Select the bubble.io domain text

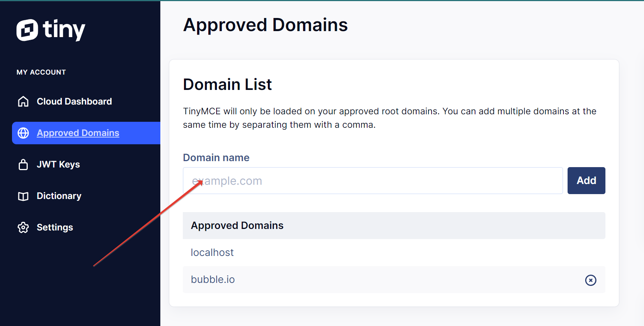(x=213, y=280)
